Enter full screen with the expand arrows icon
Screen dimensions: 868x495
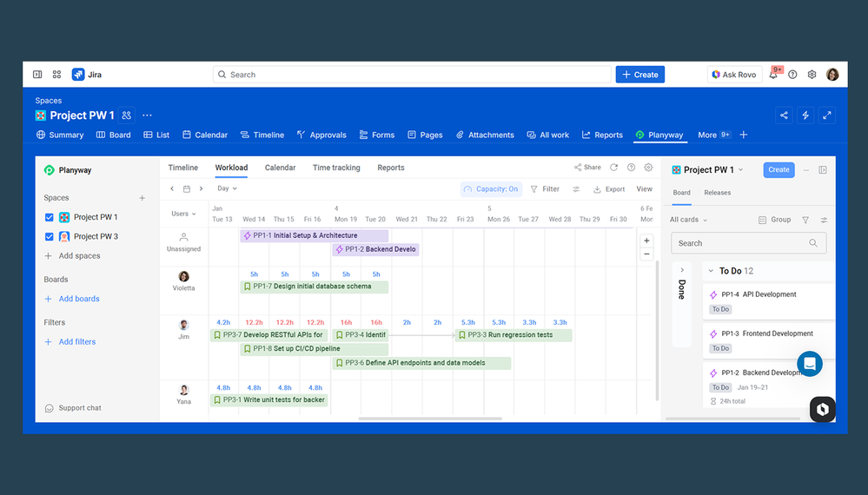pyautogui.click(x=827, y=115)
